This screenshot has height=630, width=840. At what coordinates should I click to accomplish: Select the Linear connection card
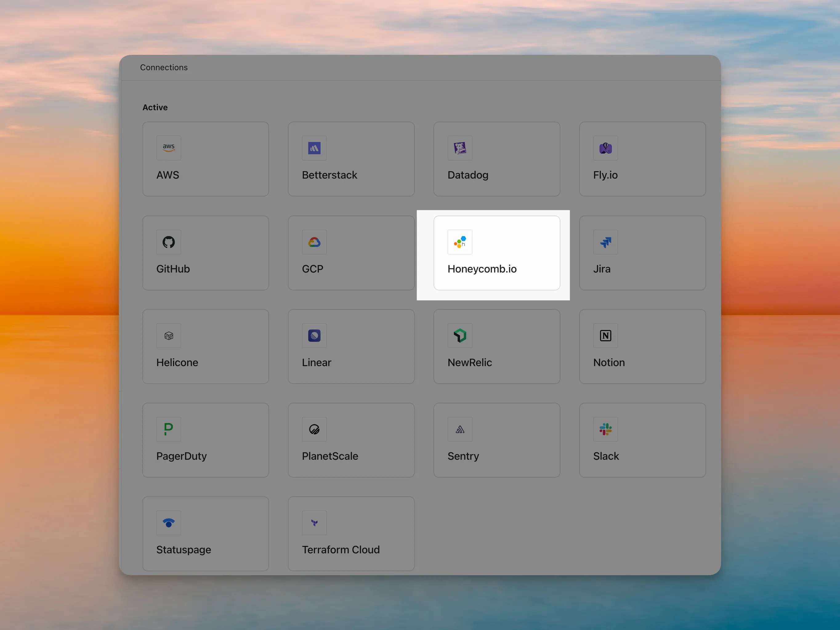click(x=351, y=347)
